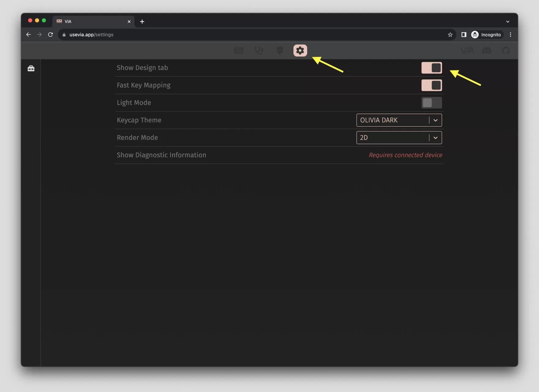The width and height of the screenshot is (539, 392).
Task: Select the VIA browser tab
Action: pyautogui.click(x=93, y=21)
